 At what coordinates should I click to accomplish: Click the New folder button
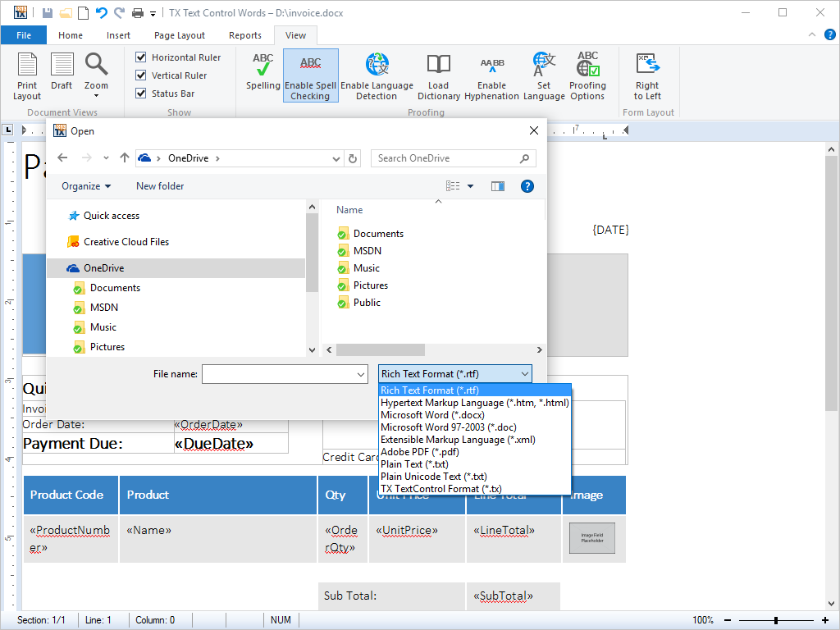160,186
